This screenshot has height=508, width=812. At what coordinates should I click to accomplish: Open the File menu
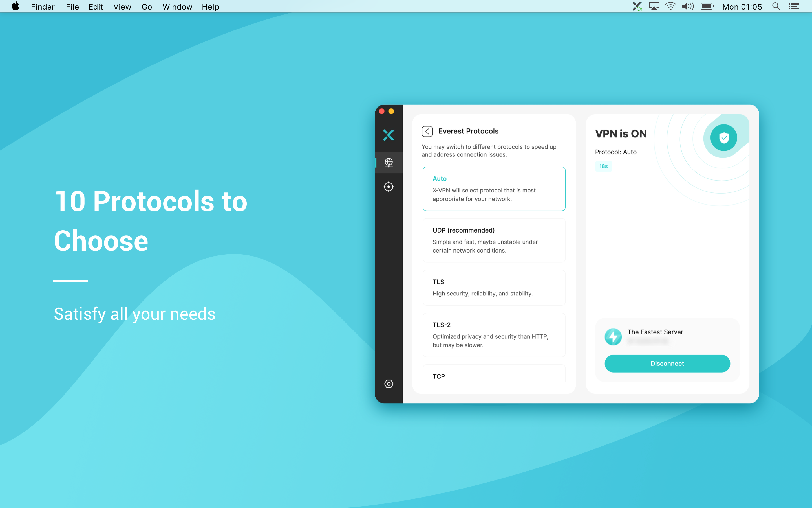coord(72,7)
